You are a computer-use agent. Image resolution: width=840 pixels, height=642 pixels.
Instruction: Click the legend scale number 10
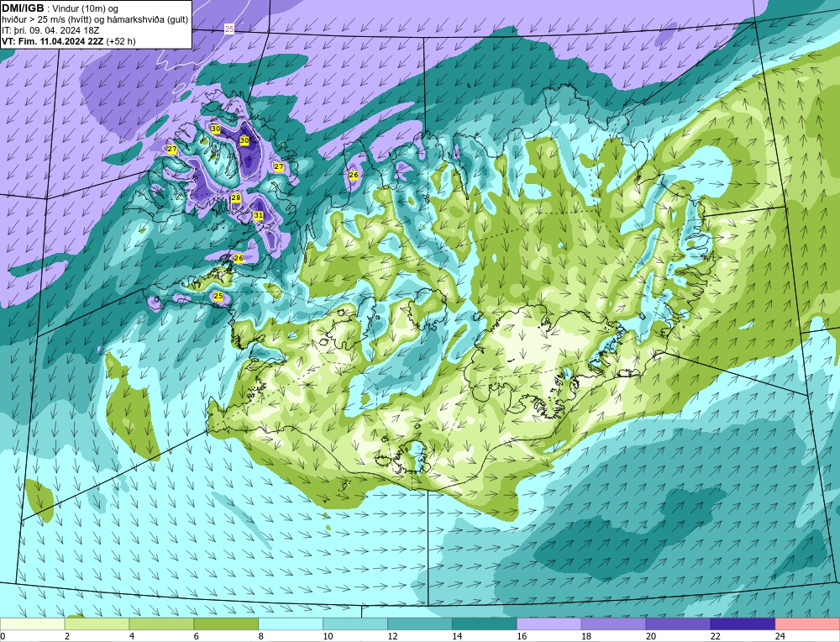328,636
